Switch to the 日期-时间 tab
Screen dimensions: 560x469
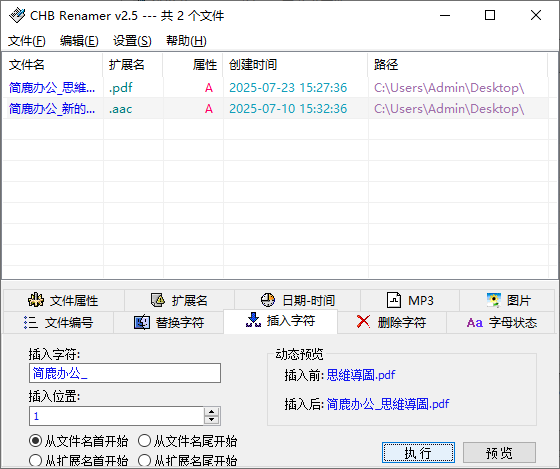click(297, 300)
